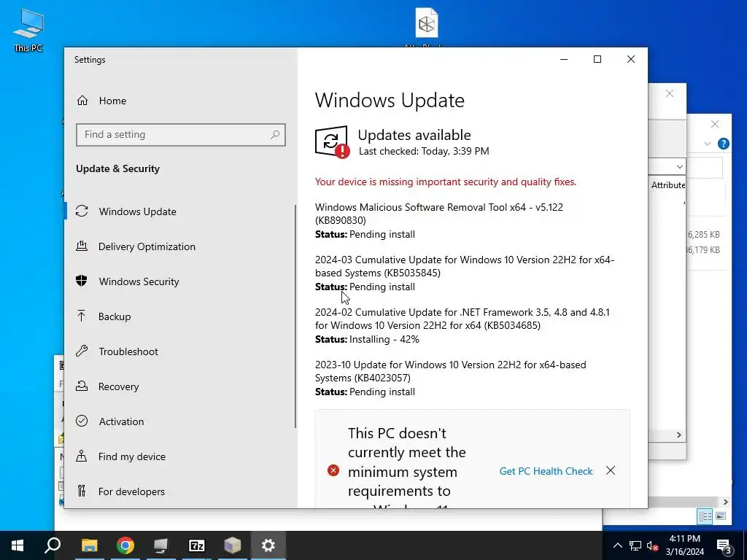747x560 pixels.
Task: Open the Windows Start menu
Action: click(x=18, y=545)
